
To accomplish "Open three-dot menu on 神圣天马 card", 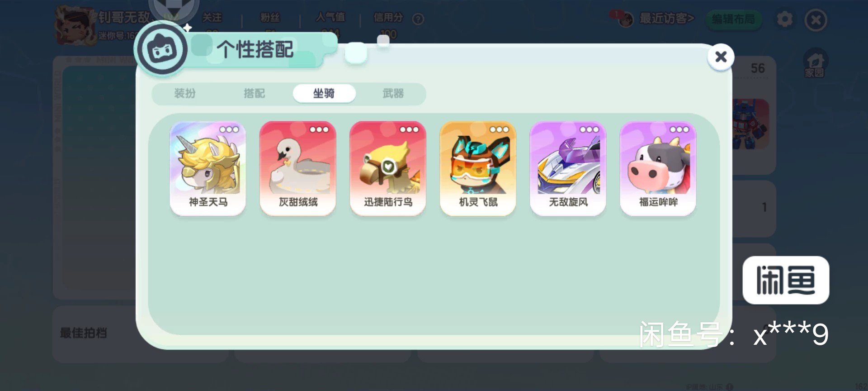I will point(229,129).
